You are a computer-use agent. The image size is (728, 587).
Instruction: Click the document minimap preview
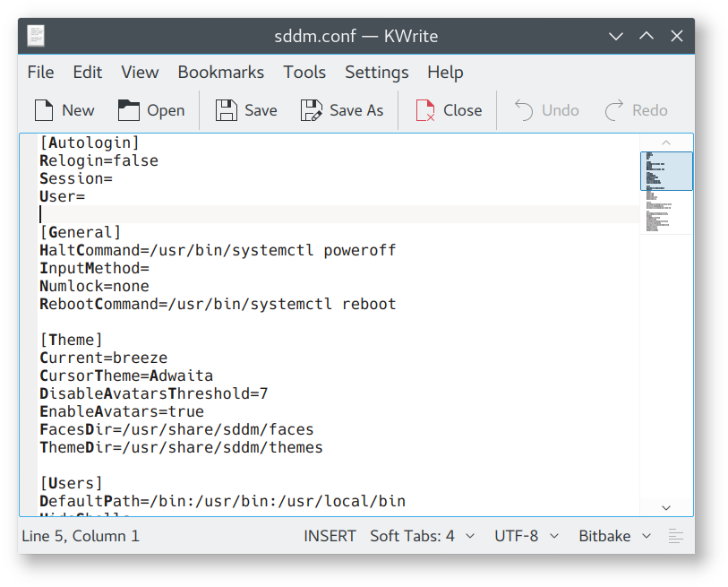pyautogui.click(x=666, y=193)
